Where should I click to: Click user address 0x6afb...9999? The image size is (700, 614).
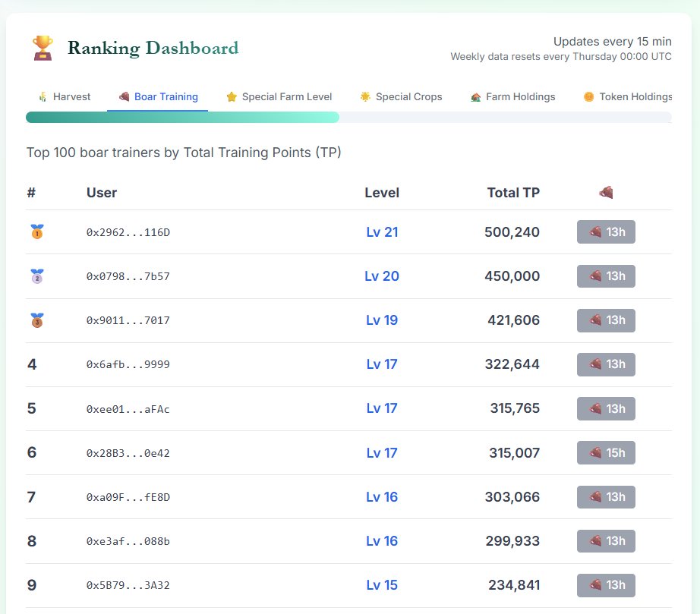coord(128,364)
